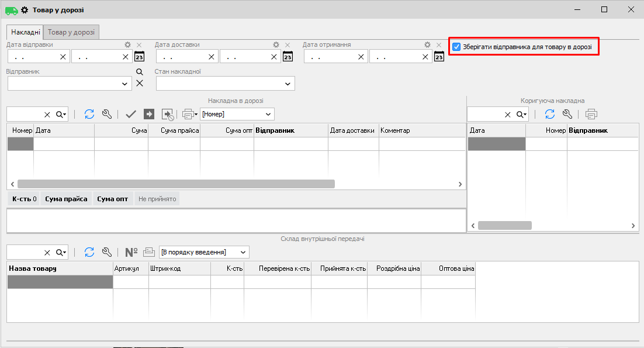Click the checkmark confirm icon in invoice toolbar
Screen dimensions: 644x348
coord(131,114)
